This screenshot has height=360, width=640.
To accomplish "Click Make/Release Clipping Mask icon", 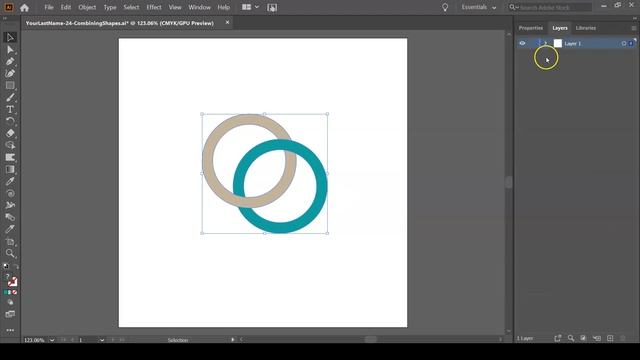I will 583,338.
